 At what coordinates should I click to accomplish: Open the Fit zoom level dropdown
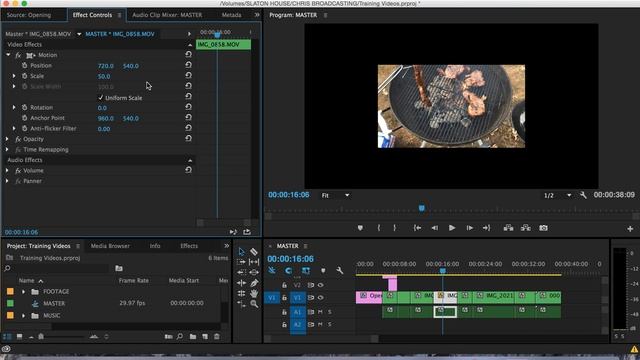click(x=336, y=196)
